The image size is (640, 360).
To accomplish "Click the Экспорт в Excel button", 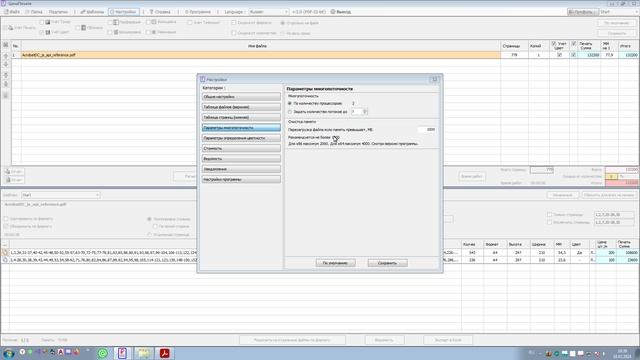I will click(448, 340).
